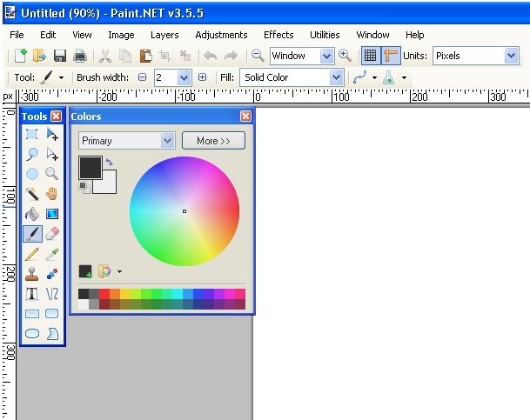The width and height of the screenshot is (530, 420).
Task: Click the secondary white color swatch
Action: 109,186
